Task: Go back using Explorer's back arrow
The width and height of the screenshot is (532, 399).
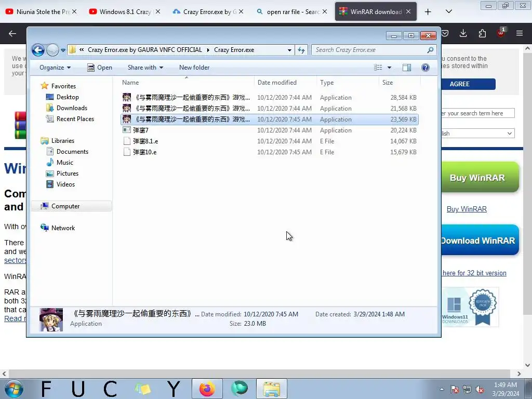Action: [38, 50]
